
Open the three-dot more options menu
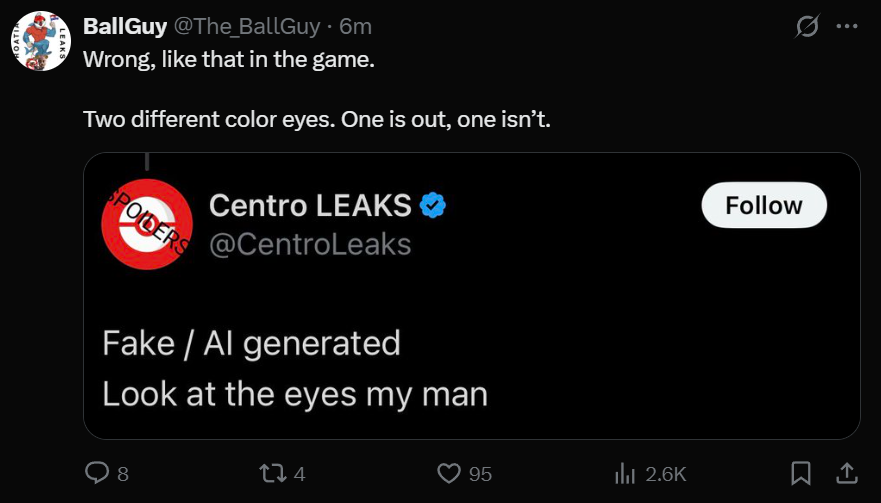point(846,27)
